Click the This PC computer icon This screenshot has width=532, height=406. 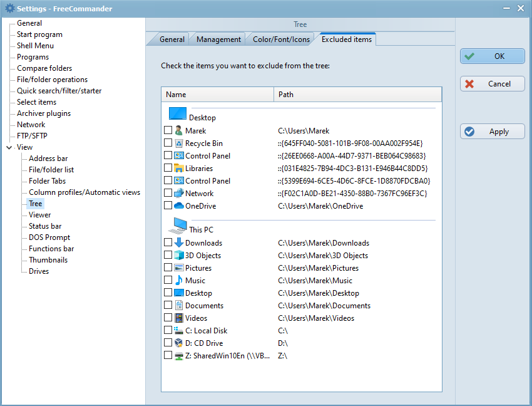pos(178,226)
